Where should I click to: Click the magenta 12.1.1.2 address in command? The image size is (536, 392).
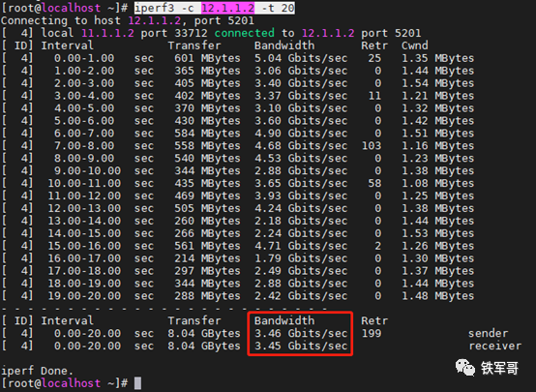(x=227, y=8)
